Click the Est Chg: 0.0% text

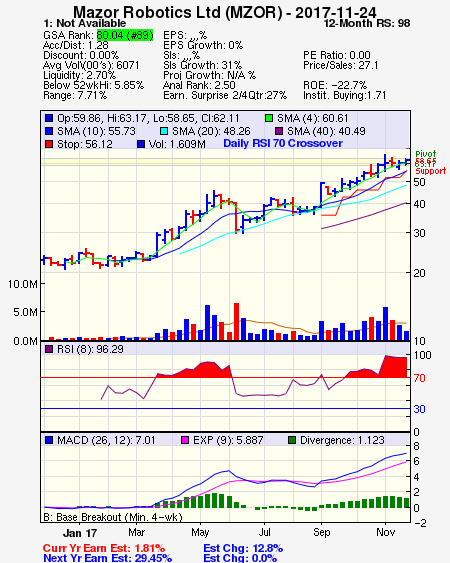click(240, 558)
